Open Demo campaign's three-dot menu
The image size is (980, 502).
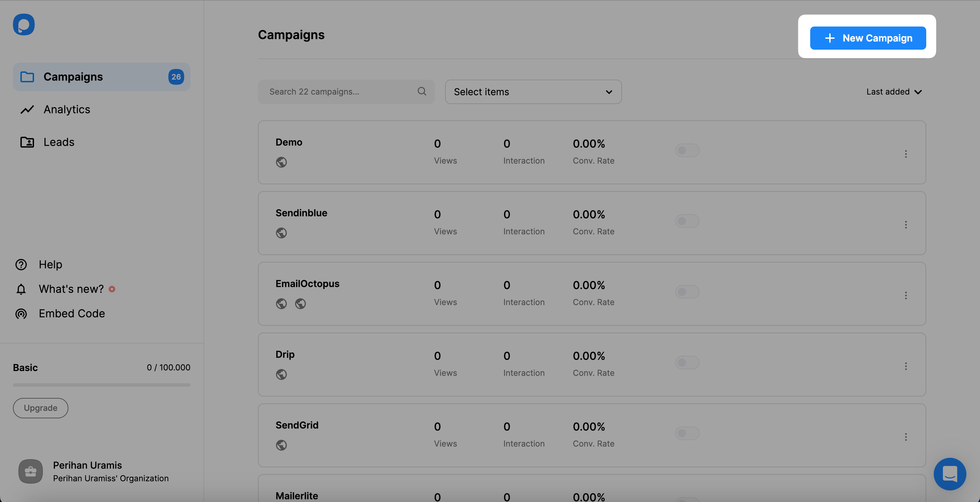coord(906,154)
